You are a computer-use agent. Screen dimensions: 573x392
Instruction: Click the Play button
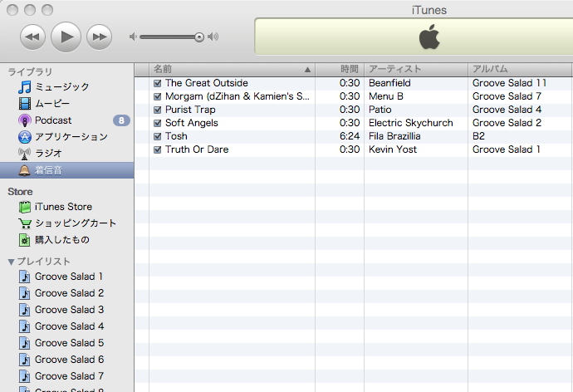pos(66,37)
